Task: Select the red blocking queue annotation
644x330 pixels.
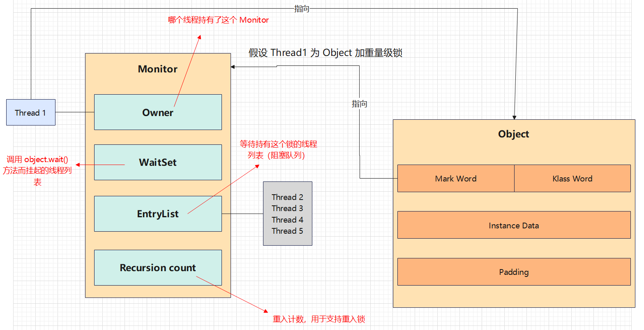Action: [x=278, y=150]
